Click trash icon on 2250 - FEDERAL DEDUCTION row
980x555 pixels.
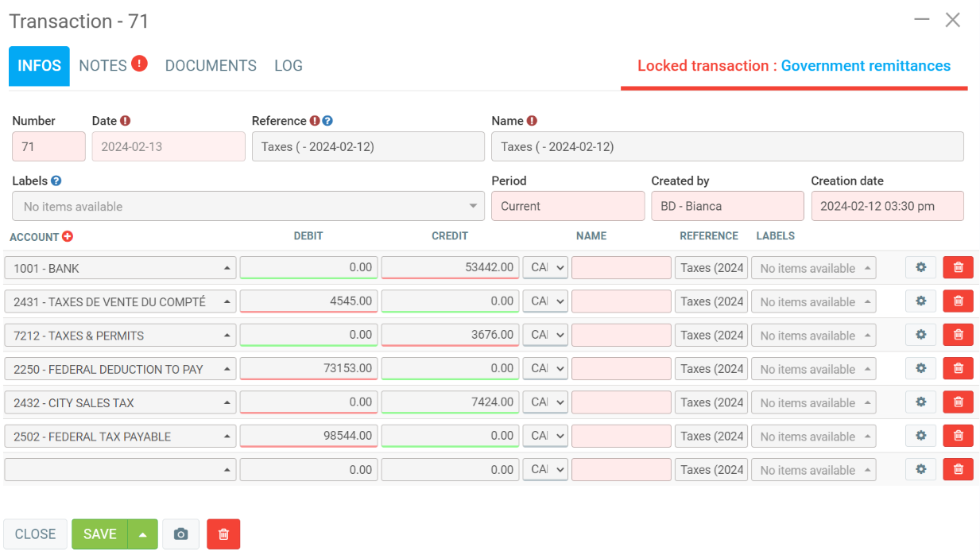pos(958,369)
